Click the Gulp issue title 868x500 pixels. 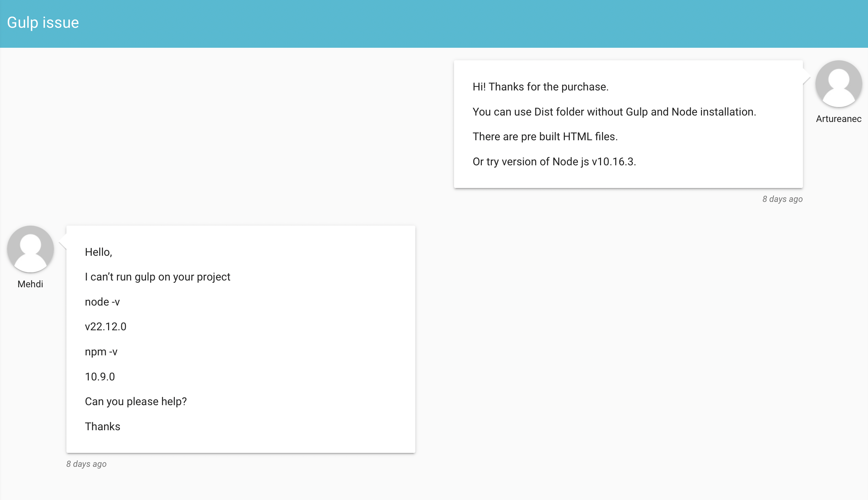point(43,23)
